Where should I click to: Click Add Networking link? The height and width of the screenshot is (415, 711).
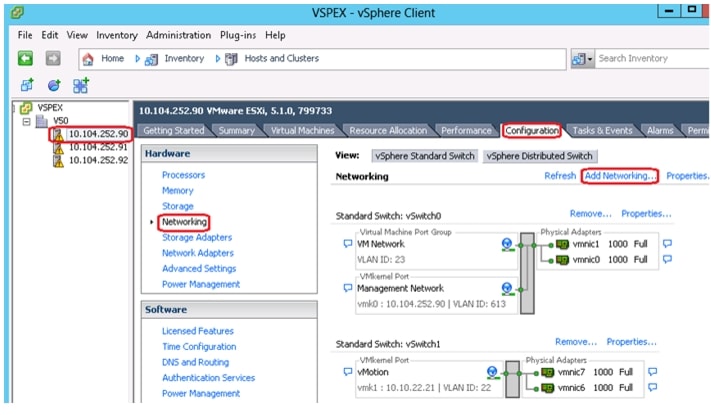tap(619, 176)
